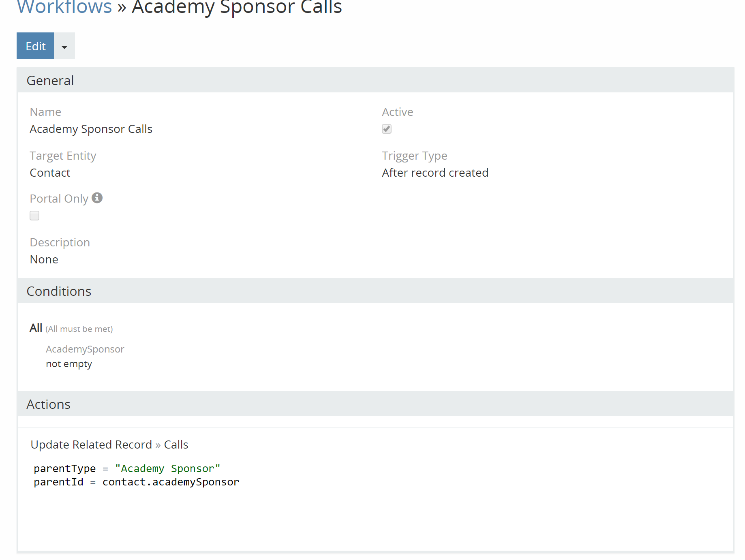Enable the Portal Only checkbox
745x560 pixels.
tap(34, 216)
